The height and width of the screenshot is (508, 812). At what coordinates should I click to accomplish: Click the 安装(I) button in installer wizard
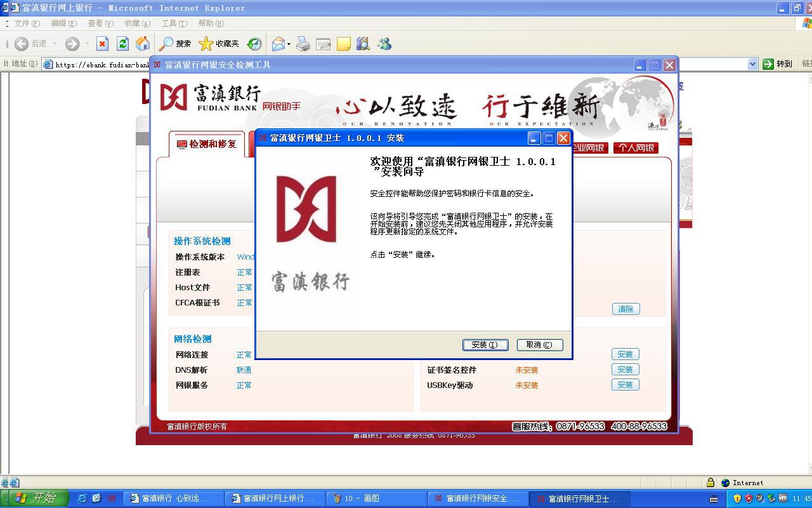point(485,345)
